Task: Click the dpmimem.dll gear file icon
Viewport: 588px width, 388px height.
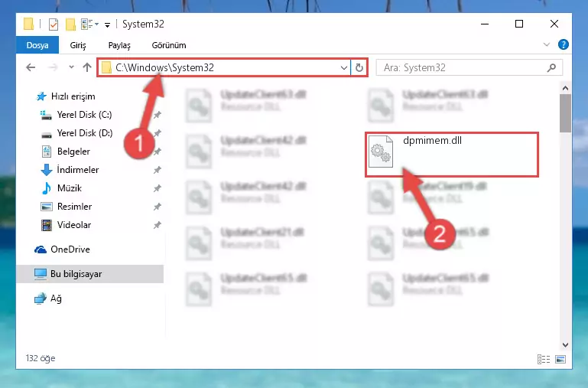Action: click(381, 152)
